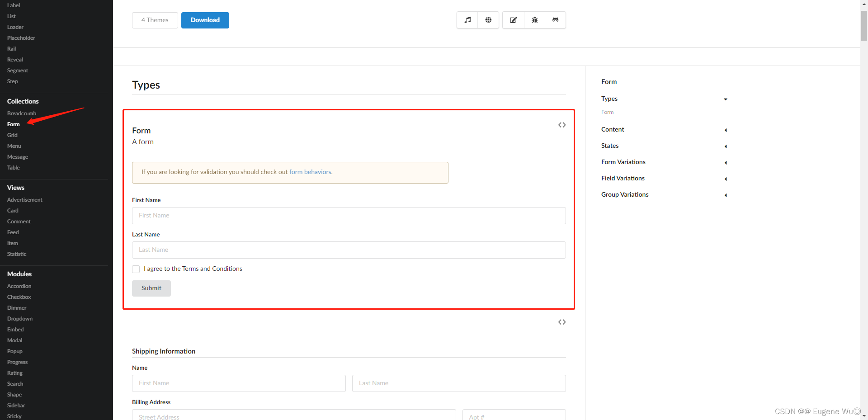Open the sidebar Menu item under Collections

(x=14, y=146)
